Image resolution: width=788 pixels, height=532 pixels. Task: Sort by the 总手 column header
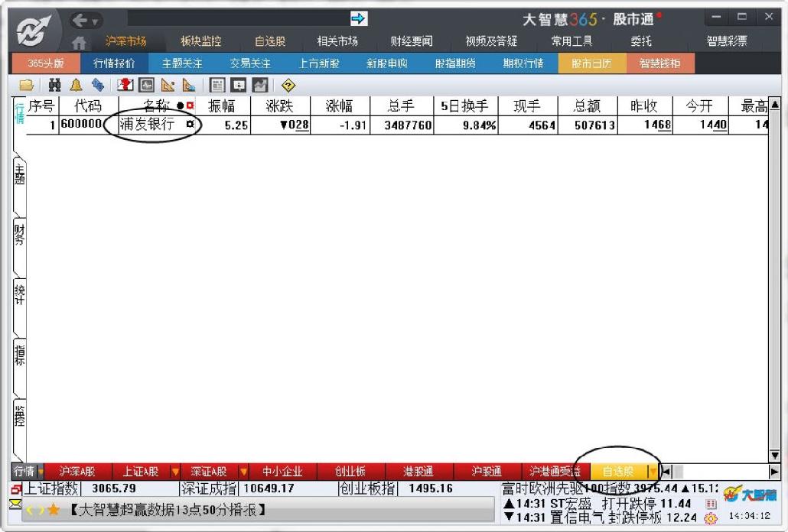(402, 106)
